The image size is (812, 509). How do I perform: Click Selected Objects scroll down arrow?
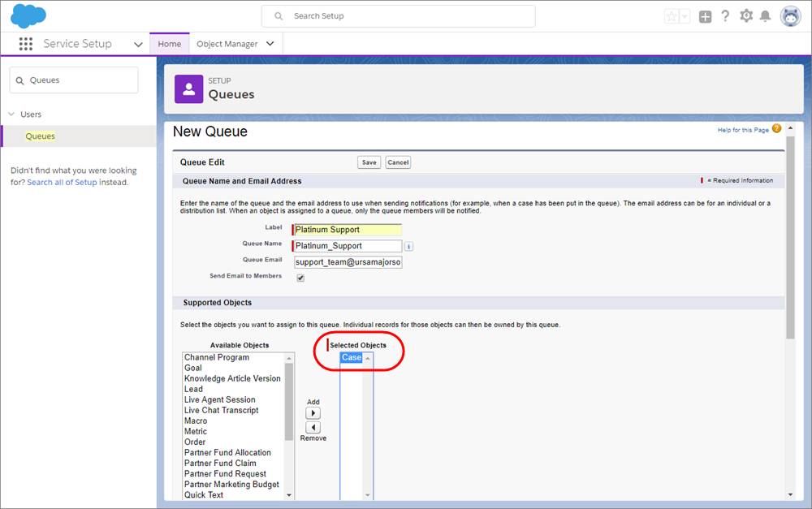(368, 495)
